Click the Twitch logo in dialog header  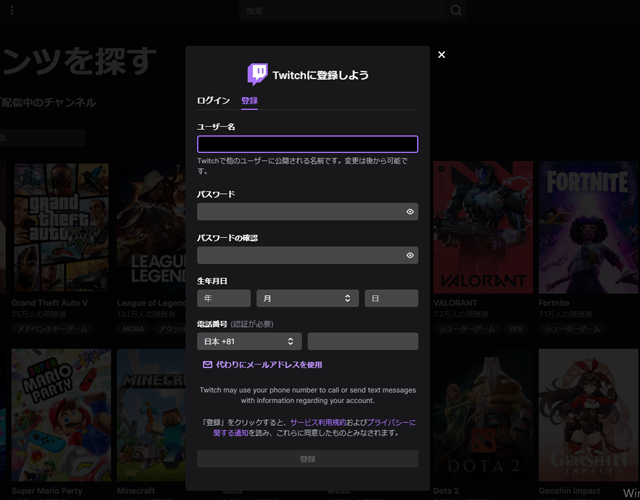click(x=257, y=75)
